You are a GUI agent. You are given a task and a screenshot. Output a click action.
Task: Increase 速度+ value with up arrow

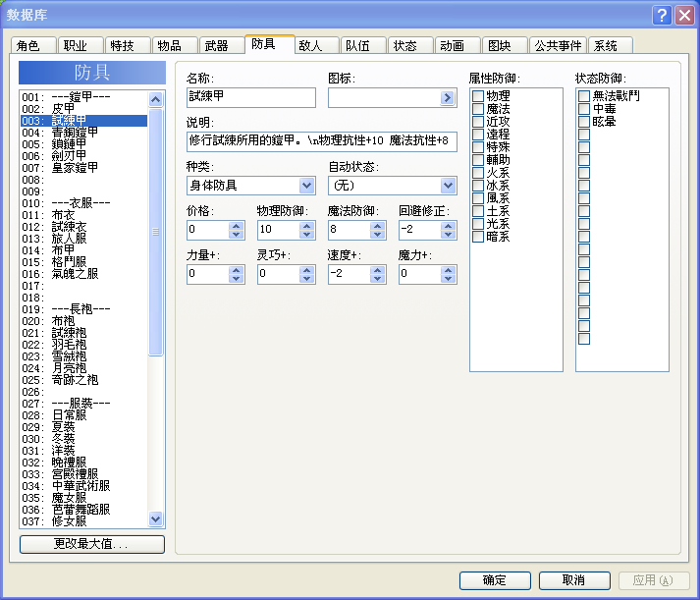pyautogui.click(x=377, y=270)
